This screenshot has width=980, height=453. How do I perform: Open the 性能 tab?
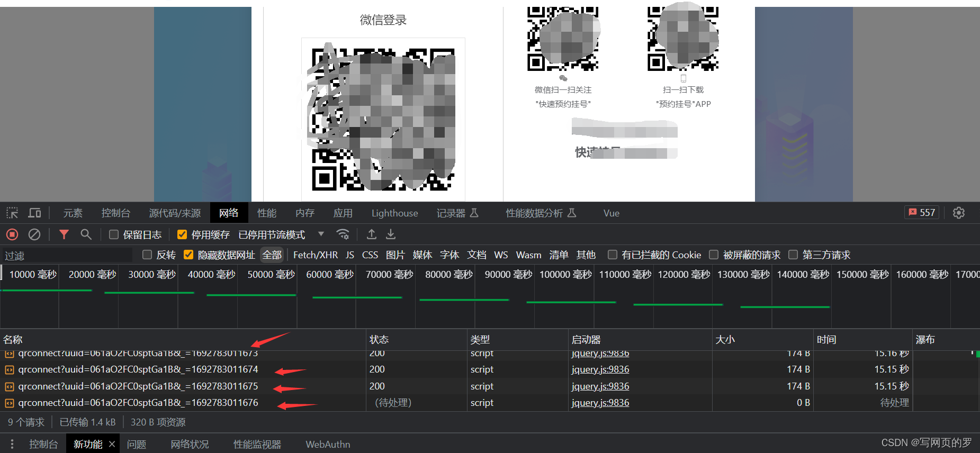tap(267, 213)
